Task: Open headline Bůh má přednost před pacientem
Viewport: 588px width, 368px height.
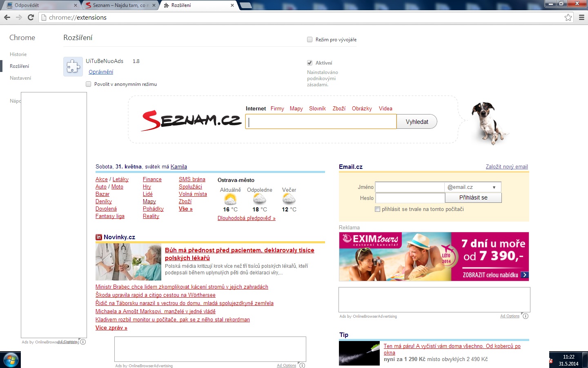Action: tap(240, 254)
